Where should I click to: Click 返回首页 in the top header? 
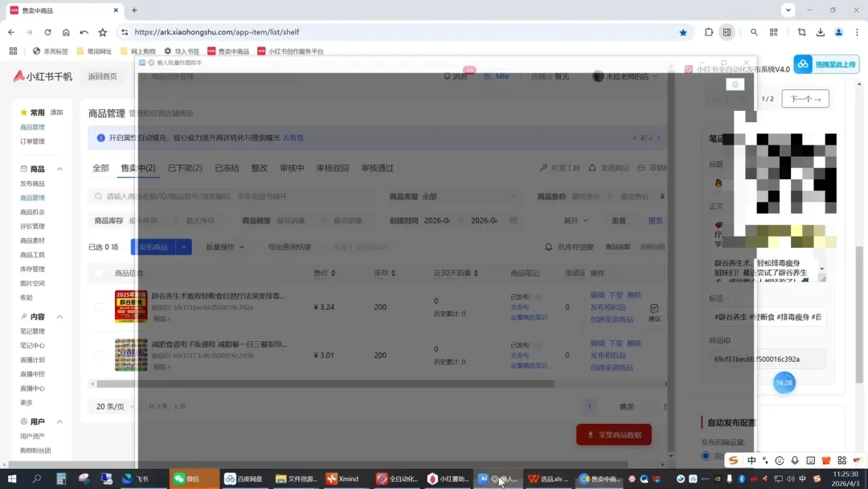tap(102, 76)
